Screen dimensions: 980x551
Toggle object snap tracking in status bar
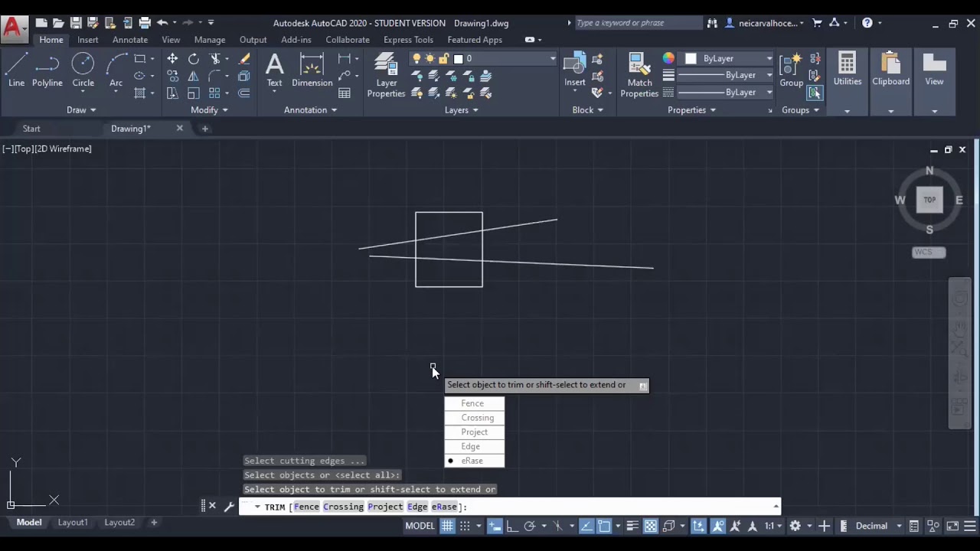[x=586, y=526]
